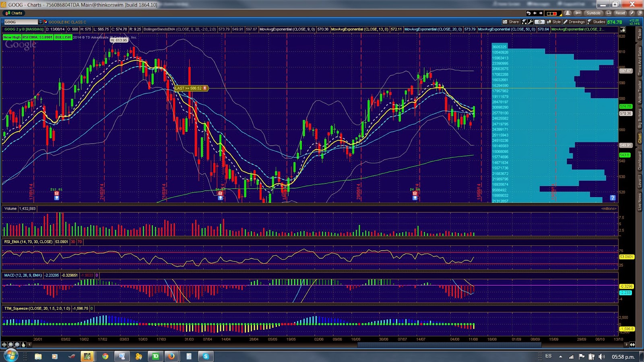
Task: Click the RSI_EMA (14, 70, 30, CLOSE) study label
Action: pos(28,242)
